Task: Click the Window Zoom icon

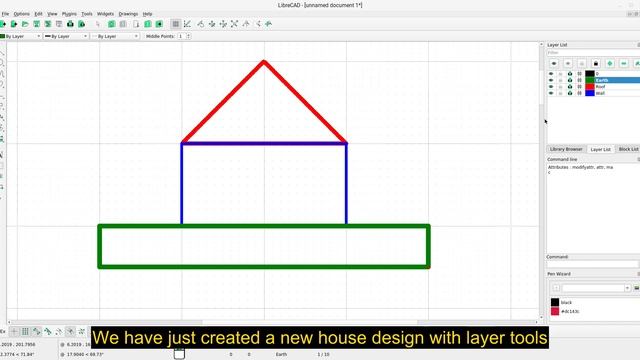Action: click(x=258, y=24)
